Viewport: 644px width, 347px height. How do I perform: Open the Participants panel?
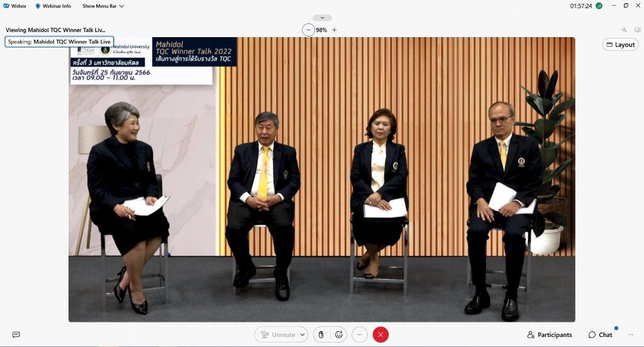550,334
